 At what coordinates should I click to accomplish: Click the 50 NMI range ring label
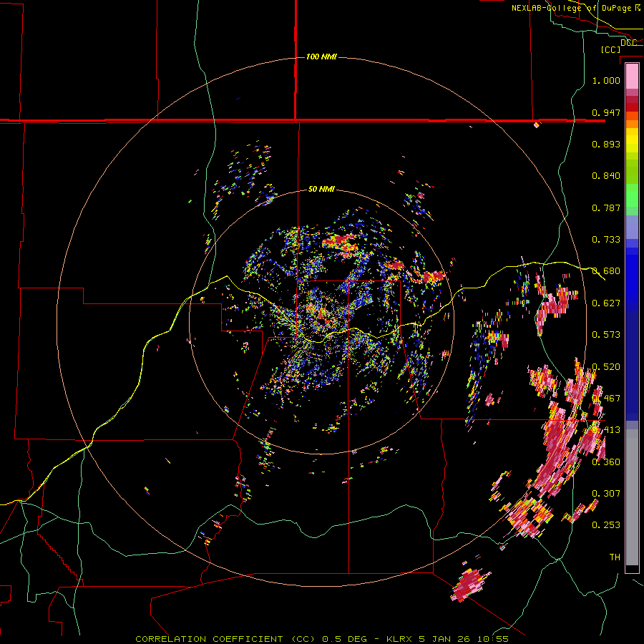tap(321, 189)
